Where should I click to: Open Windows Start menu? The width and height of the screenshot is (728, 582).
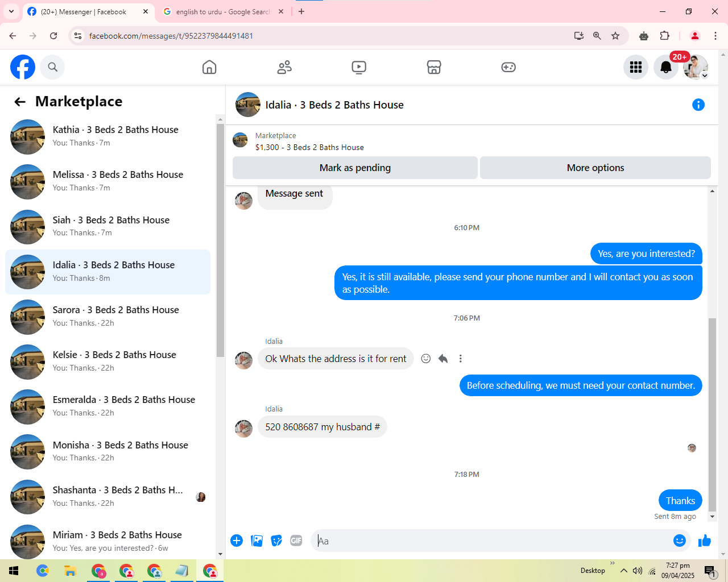click(x=14, y=571)
